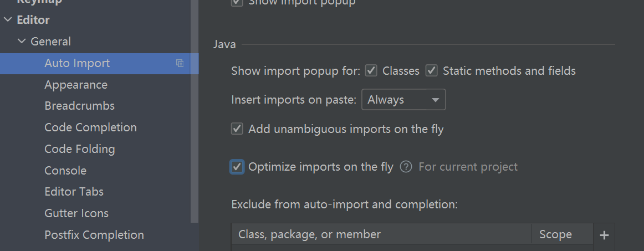Uncheck Add unambiguous imports on the fly
Screen dimensions: 644x251
tap(237, 129)
